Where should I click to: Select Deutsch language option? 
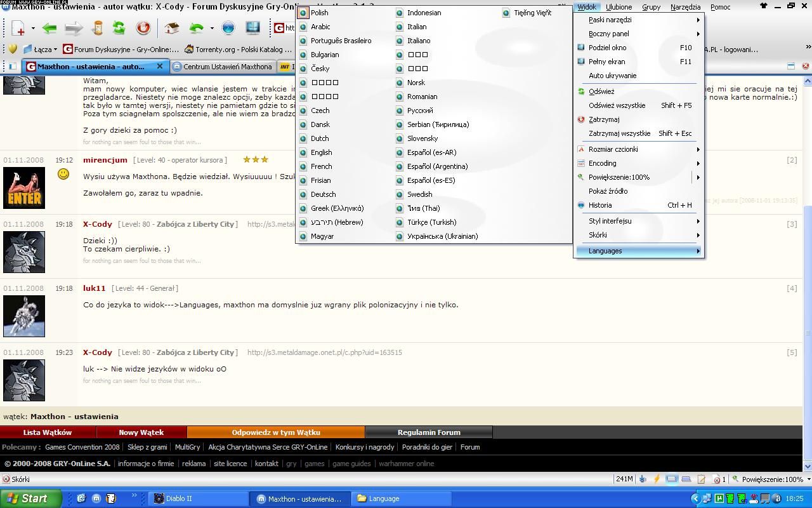pos(323,194)
